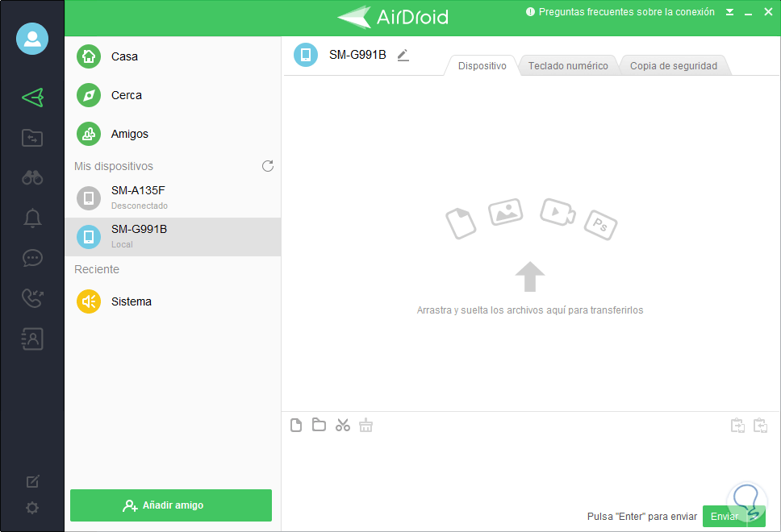Click the Añadir amigo button
781x532 pixels.
click(171, 505)
